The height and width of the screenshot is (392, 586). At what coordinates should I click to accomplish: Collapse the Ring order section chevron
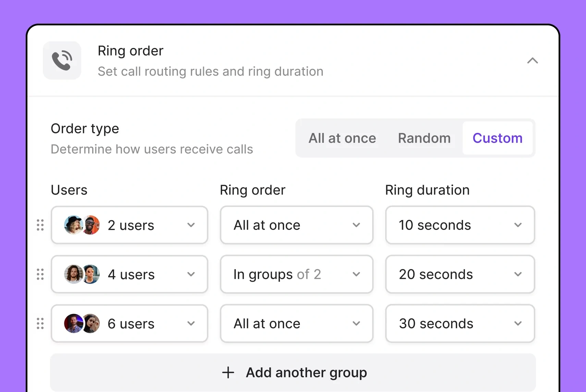[x=532, y=61]
